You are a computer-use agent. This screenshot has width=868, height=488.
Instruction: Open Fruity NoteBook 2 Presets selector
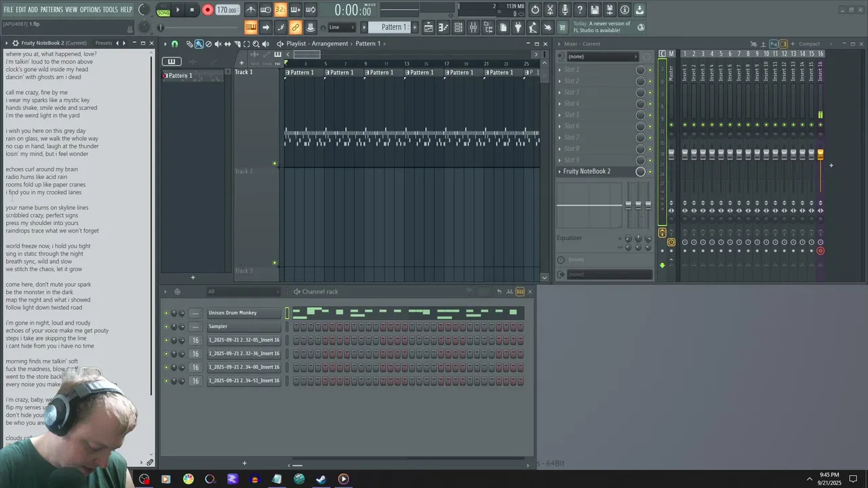(104, 43)
